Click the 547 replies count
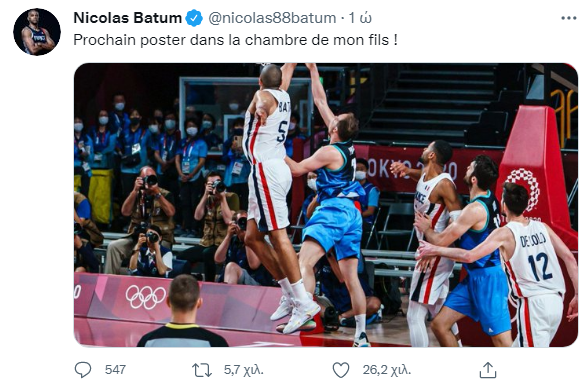The image size is (588, 392). 115,370
